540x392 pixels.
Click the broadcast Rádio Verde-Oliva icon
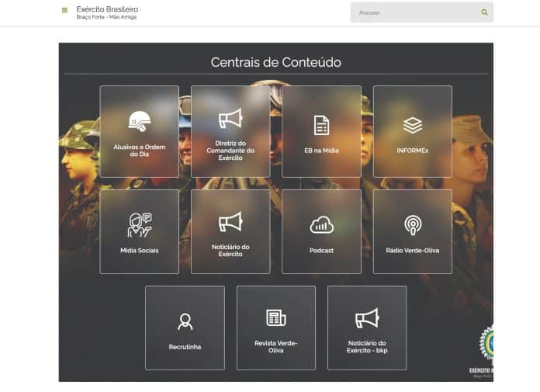413,225
